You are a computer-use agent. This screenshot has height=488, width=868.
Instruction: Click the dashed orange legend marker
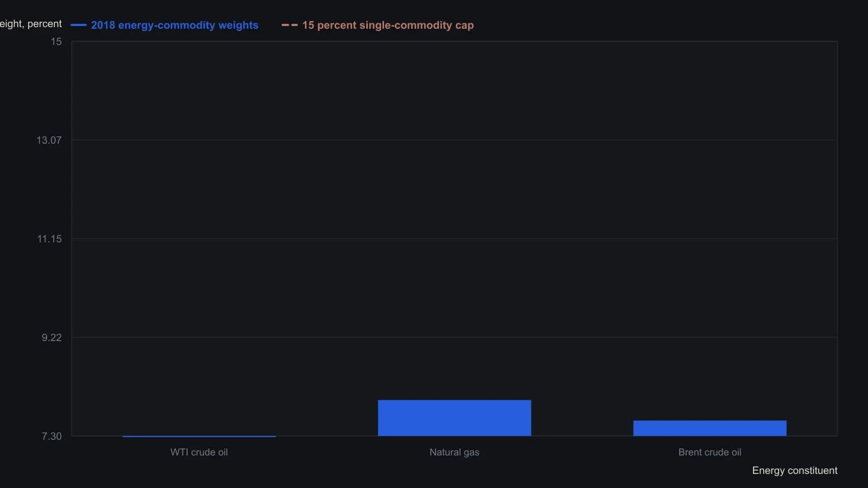[x=290, y=25]
